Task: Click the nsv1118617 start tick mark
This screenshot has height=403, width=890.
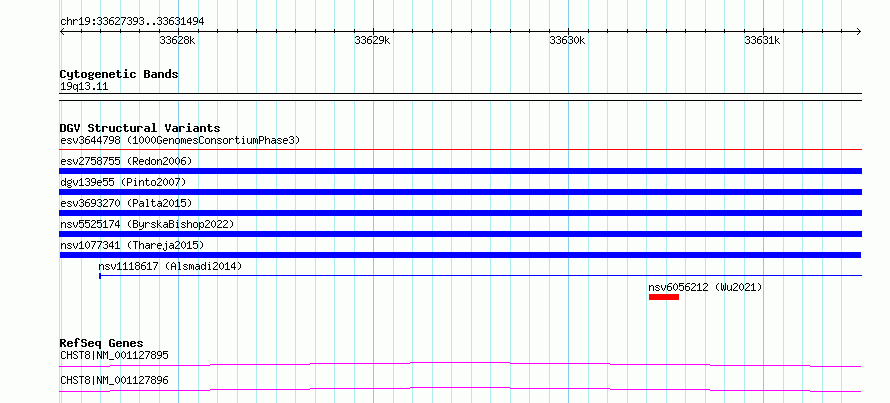Action: point(100,276)
